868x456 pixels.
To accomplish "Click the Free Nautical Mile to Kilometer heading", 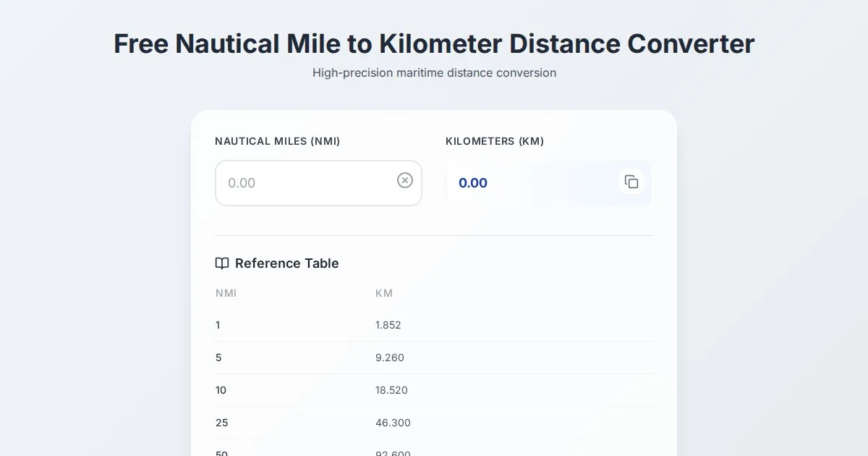I will point(434,43).
